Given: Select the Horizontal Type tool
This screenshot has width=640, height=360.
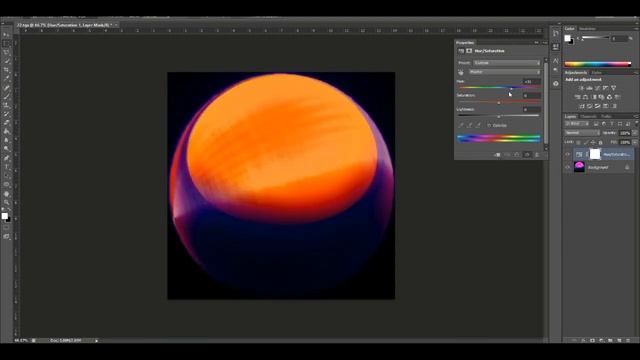Looking at the screenshot, I should point(6,167).
